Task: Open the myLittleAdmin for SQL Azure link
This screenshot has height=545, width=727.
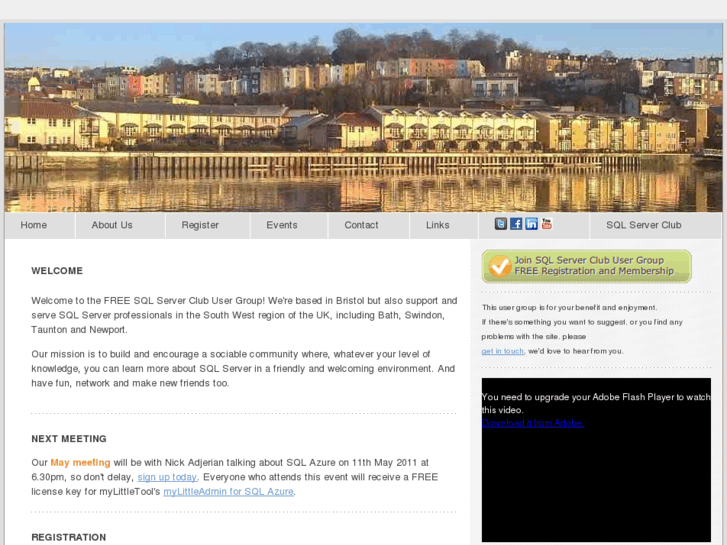Action: pyautogui.click(x=228, y=491)
